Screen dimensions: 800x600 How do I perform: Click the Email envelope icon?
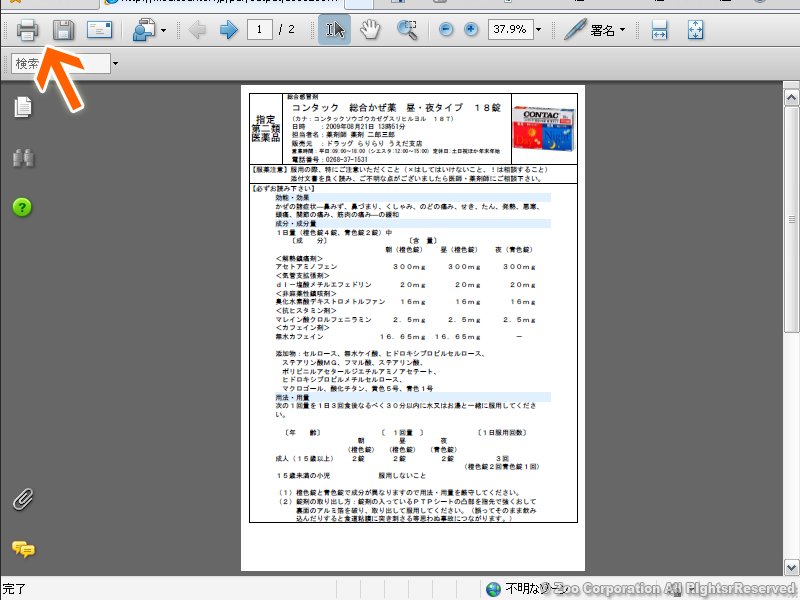click(99, 30)
